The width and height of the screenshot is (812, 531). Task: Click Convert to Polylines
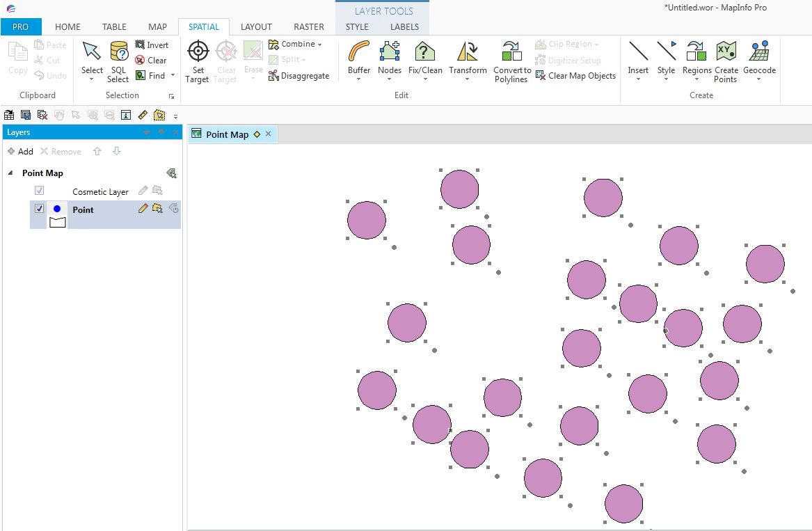point(511,52)
